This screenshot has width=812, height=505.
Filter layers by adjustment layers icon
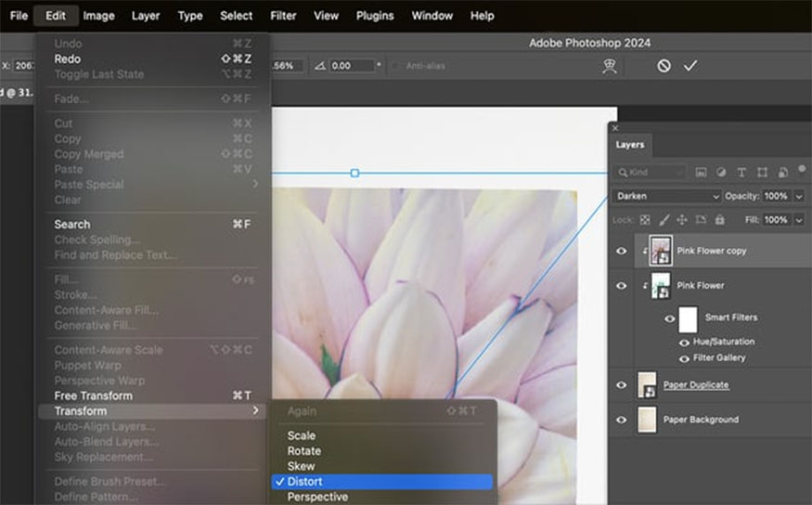click(x=721, y=173)
